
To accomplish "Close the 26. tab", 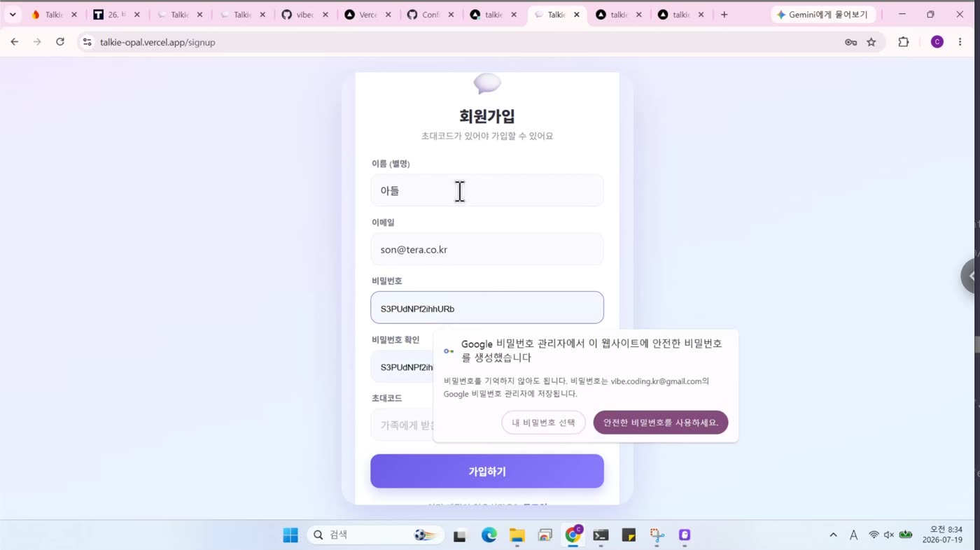I will tap(136, 15).
